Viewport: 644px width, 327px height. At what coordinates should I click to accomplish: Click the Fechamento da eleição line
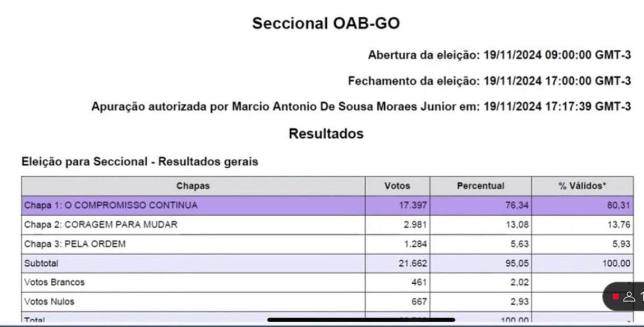489,81
